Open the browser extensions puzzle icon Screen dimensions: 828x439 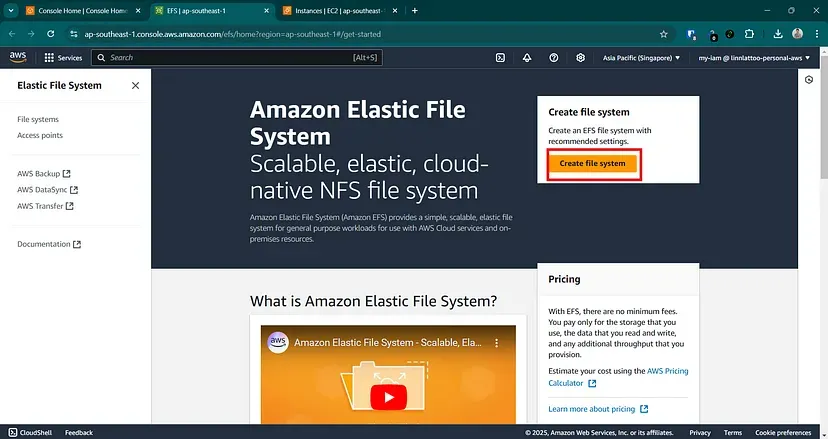[749, 34]
